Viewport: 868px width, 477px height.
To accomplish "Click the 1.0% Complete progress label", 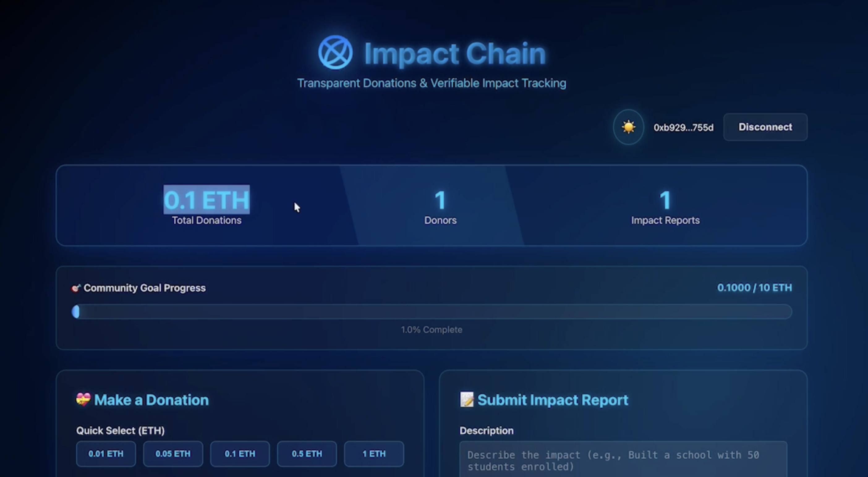I will [431, 329].
